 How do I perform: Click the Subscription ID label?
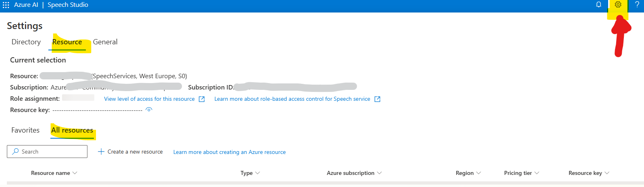211,87
